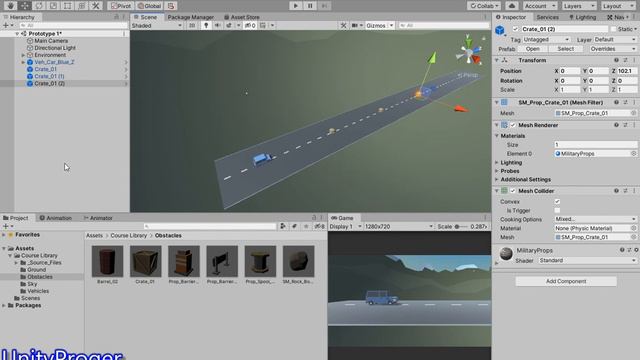
Task: Select Main Camera in Hierarchy
Action: (51, 41)
